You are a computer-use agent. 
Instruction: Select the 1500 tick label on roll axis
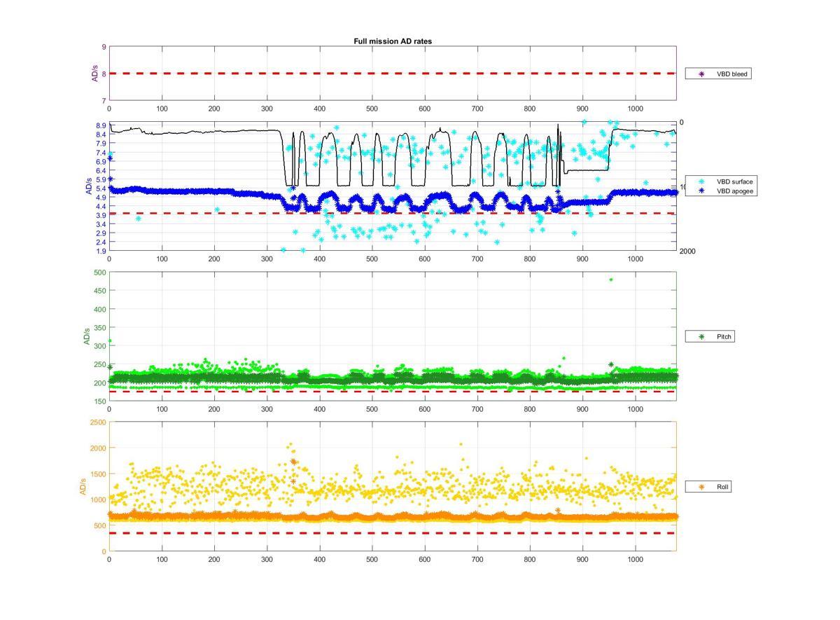click(x=99, y=474)
